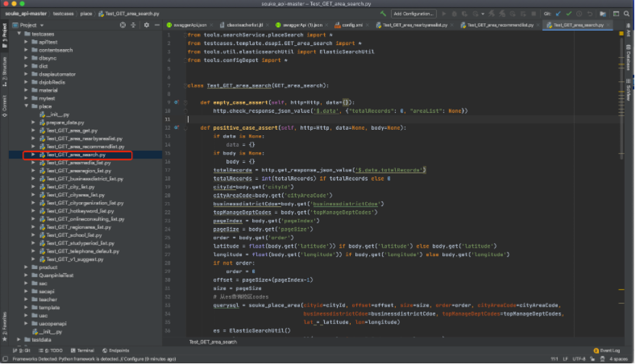Click locate current file target icon
This screenshot has height=364, width=635.
(x=123, y=25)
